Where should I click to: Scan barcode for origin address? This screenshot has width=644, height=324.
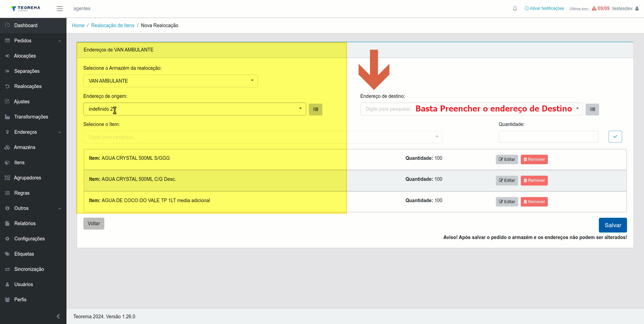tap(315, 109)
